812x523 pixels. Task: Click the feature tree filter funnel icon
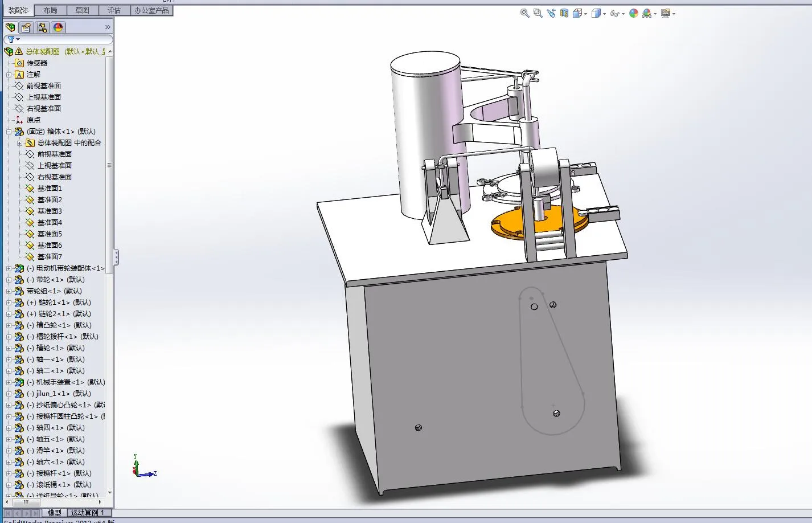click(x=11, y=39)
